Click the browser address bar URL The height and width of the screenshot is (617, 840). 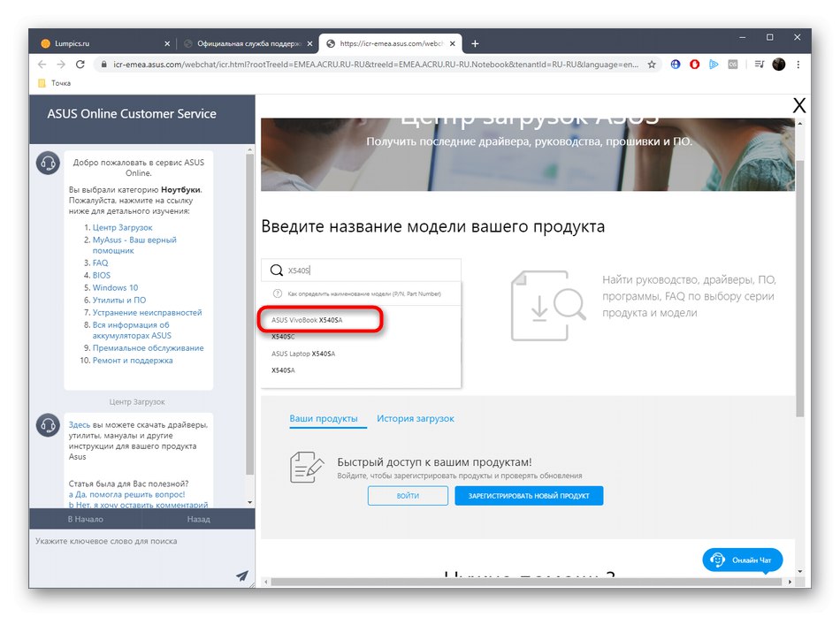pos(376,65)
